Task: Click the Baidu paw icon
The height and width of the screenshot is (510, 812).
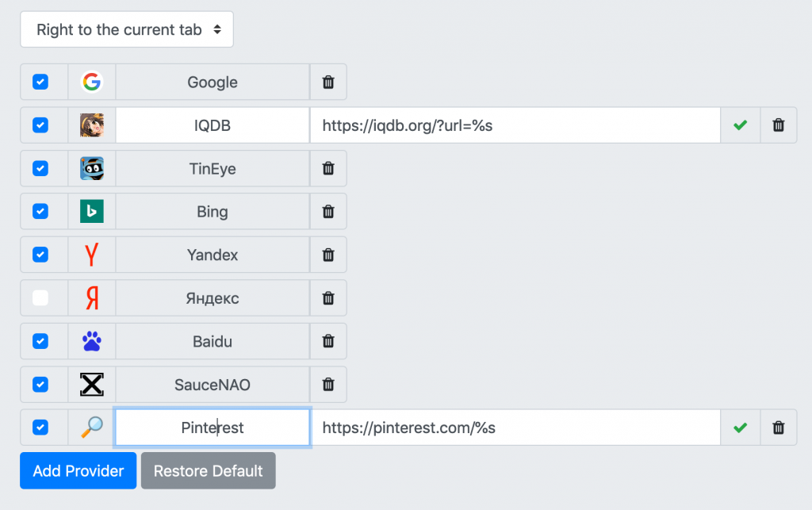Action: click(x=92, y=341)
